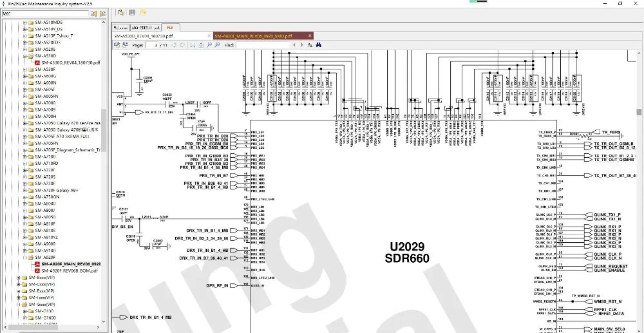Screen dimensions: 644x333
Task: Zoom in using the magnifier plus icon
Action: click(217, 44)
